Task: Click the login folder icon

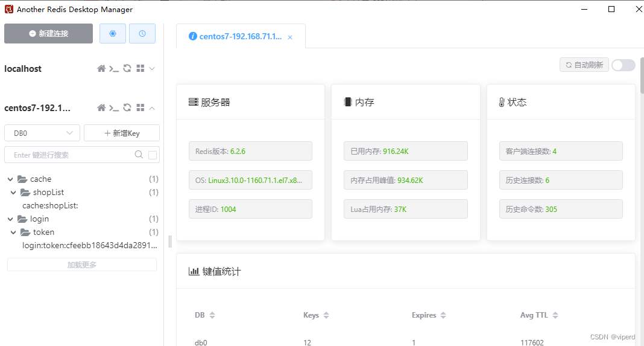Action: [22, 219]
